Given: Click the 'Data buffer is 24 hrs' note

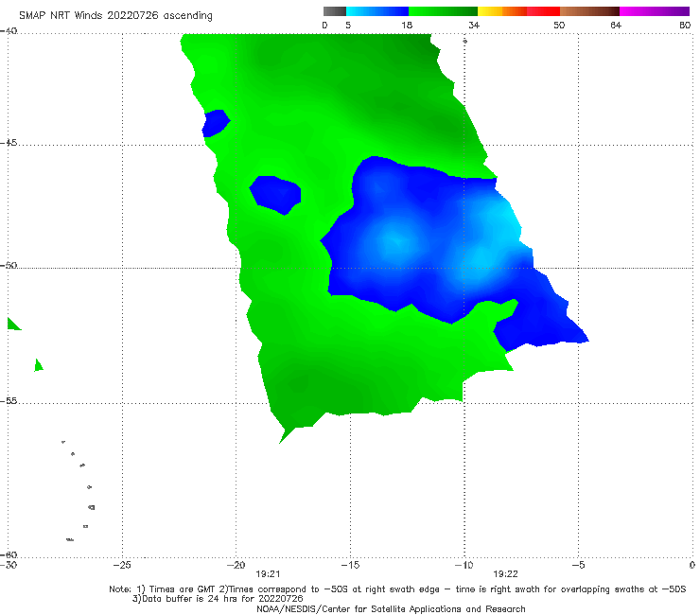Looking at the screenshot, I should 218,599.
